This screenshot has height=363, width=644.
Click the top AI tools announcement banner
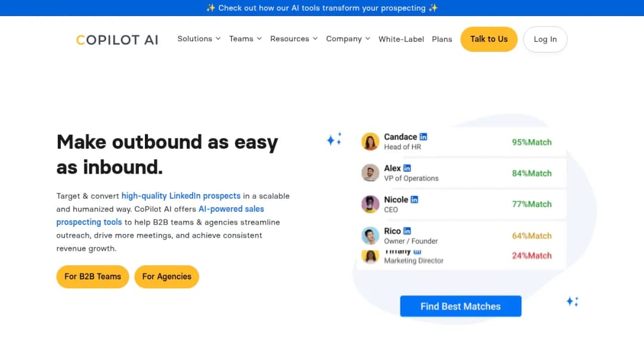coord(322,8)
